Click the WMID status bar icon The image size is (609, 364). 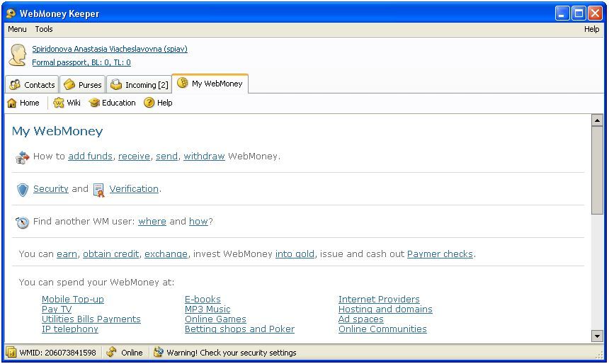[x=11, y=353]
